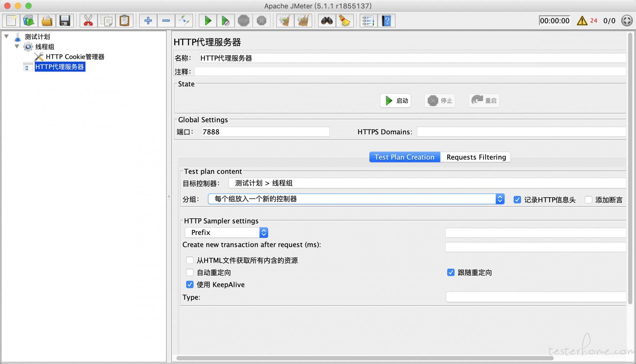This screenshot has width=636, height=364.
Task: Click Create new transaction after request field
Action: tap(535, 247)
